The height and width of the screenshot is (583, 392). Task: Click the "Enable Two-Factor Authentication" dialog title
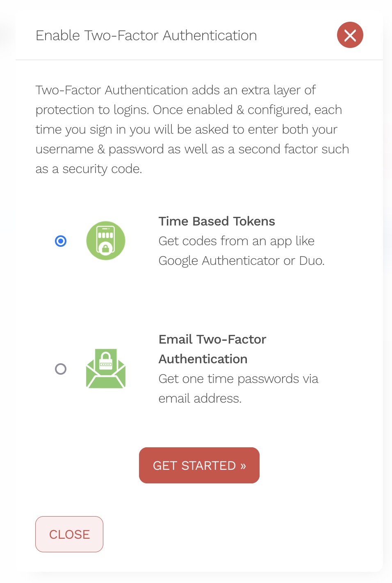(x=146, y=36)
